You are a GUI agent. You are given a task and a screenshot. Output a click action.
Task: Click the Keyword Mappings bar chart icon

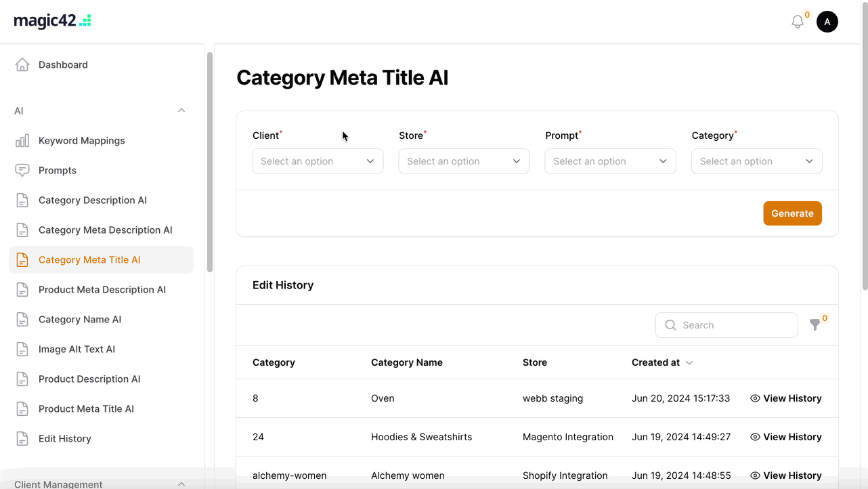click(x=22, y=141)
